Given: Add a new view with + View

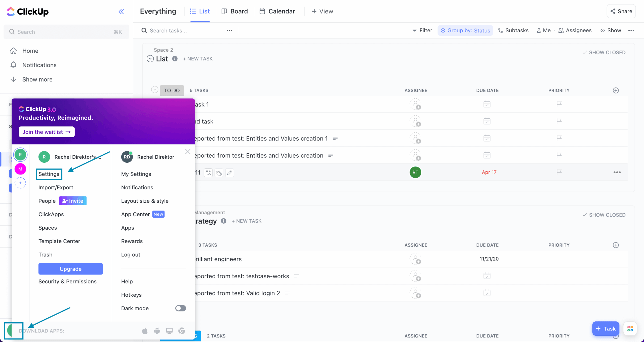Looking at the screenshot, I should 322,11.
